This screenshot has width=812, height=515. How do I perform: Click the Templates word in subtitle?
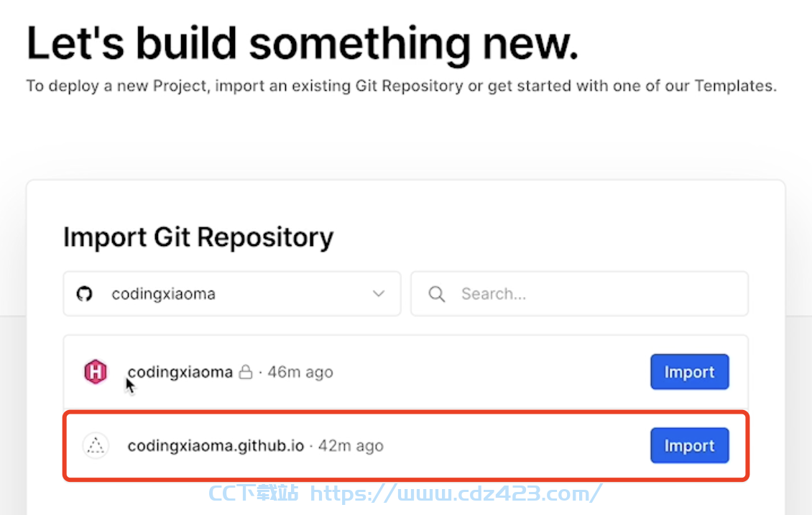coord(735,86)
